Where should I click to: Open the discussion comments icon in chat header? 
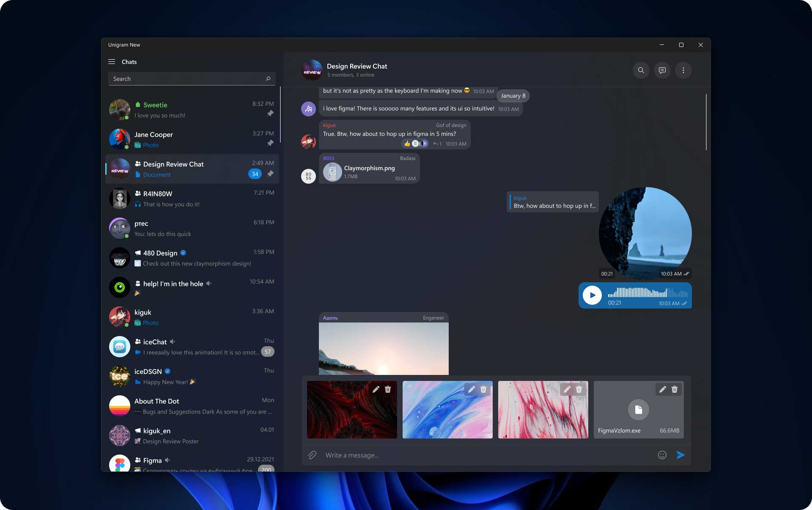tap(662, 70)
